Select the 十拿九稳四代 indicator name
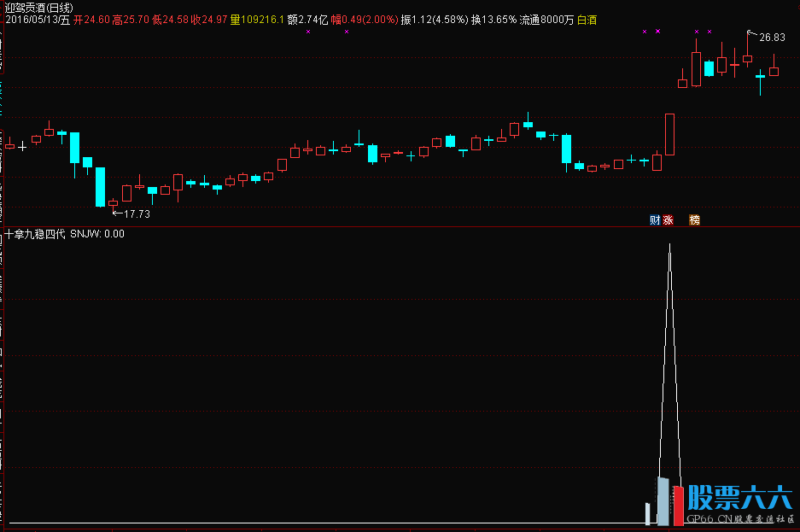Image resolution: width=800 pixels, height=532 pixels. [35, 234]
